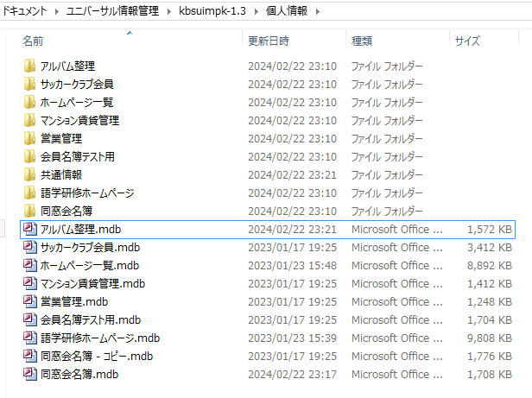Select the 同窓会名簿 - コピー.mdb file icon
The height and width of the screenshot is (398, 532).
pyautogui.click(x=29, y=357)
